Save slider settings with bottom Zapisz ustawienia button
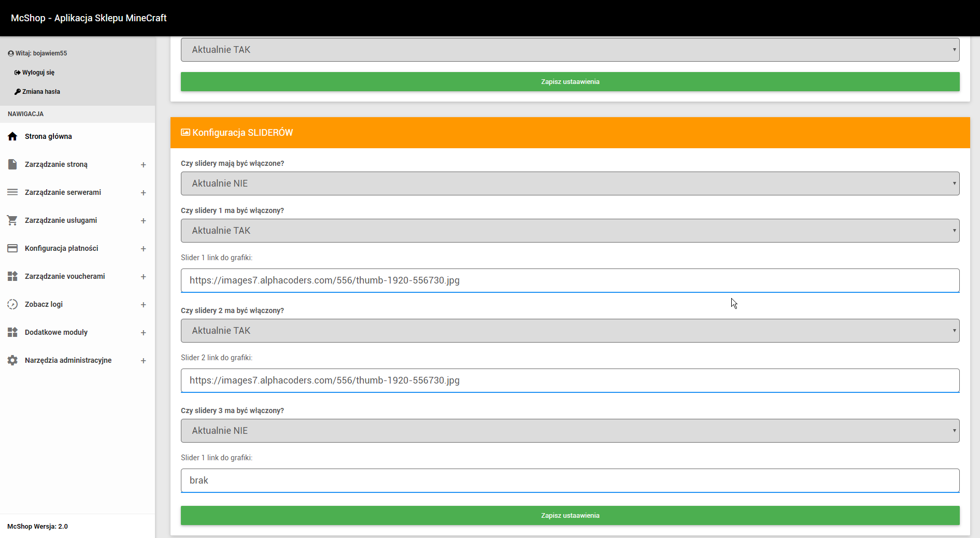 coord(570,516)
